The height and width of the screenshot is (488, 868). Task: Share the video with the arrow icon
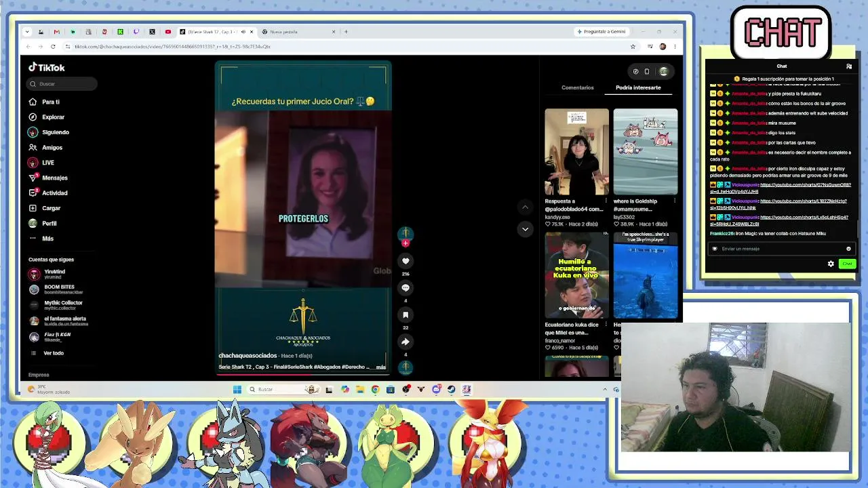(406, 342)
